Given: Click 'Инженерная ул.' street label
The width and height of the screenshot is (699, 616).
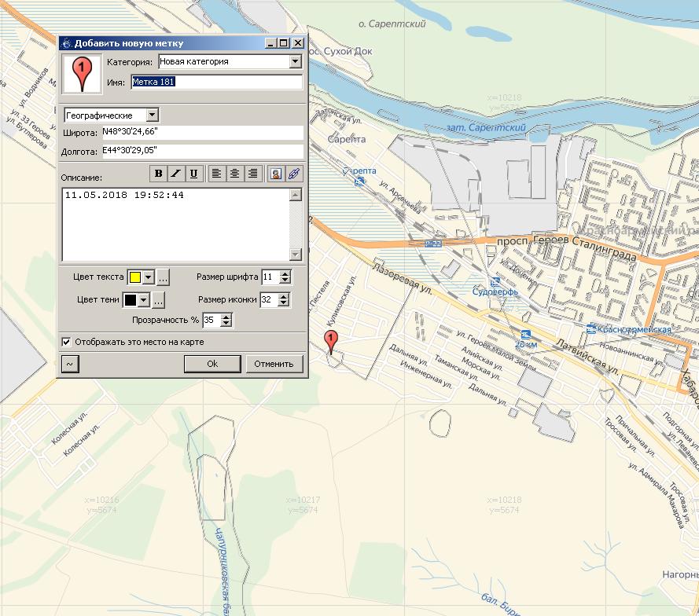Looking at the screenshot, I should [425, 375].
